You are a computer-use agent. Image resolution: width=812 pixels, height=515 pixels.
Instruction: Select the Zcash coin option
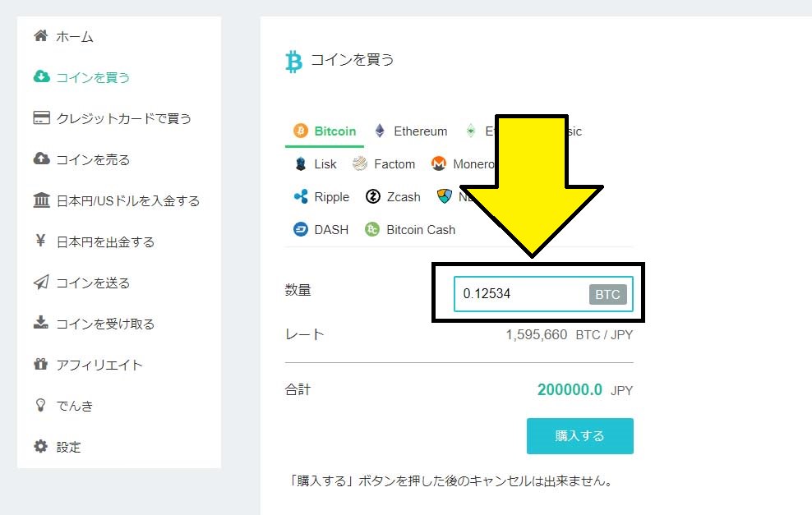(x=394, y=197)
